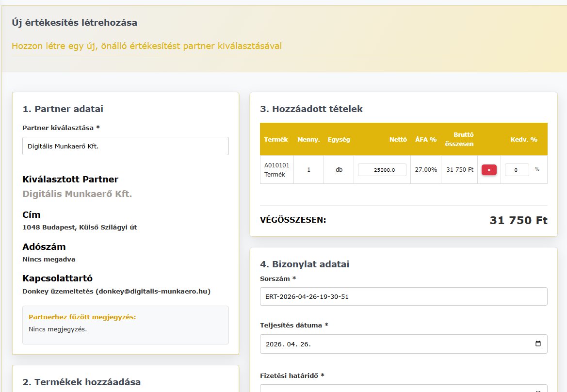Click the Sorszám field ERT-2026-04-26-19-30-51
Viewport: 567px width, 392px height.
click(404, 296)
